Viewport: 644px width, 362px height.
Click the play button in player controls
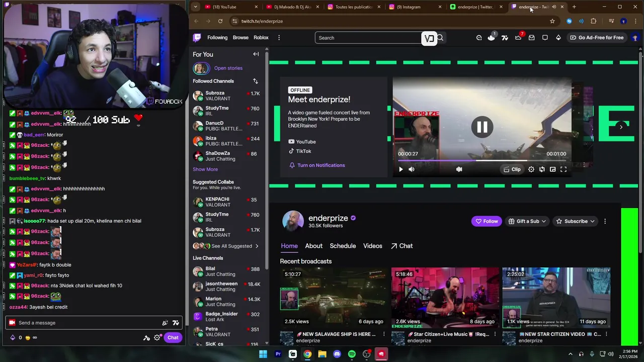coord(401,169)
